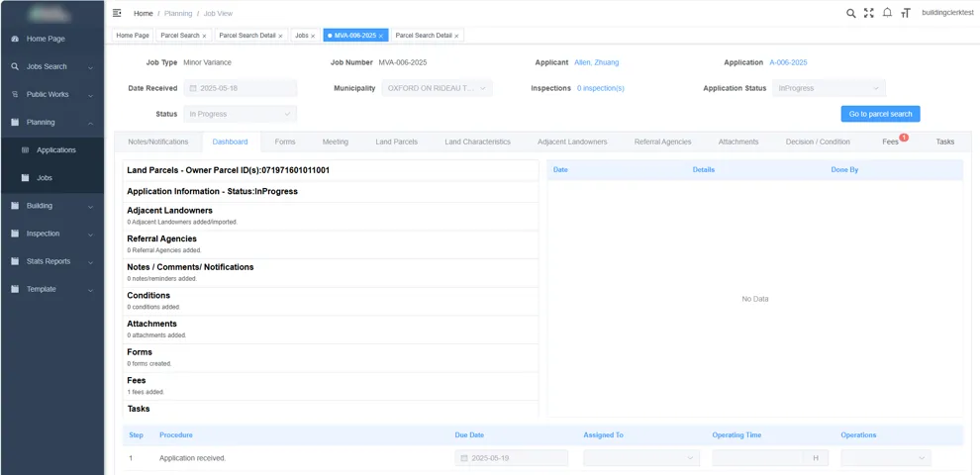Click the Operating Time input for step 1
Viewport: 980px width, 475px height.
click(x=757, y=458)
